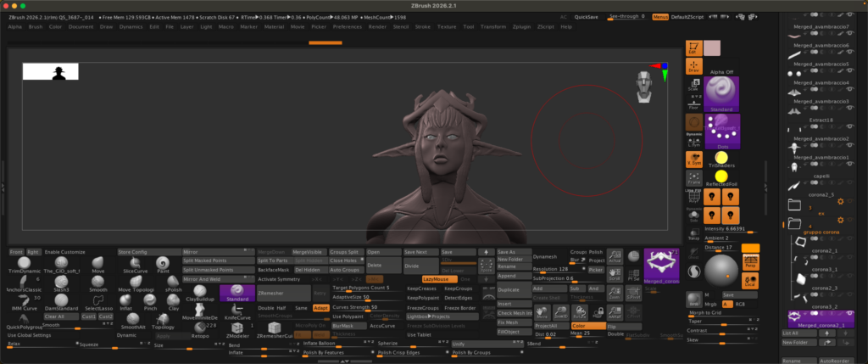Enable DetectEdges option
This screenshot has height=364, width=868.
(459, 298)
